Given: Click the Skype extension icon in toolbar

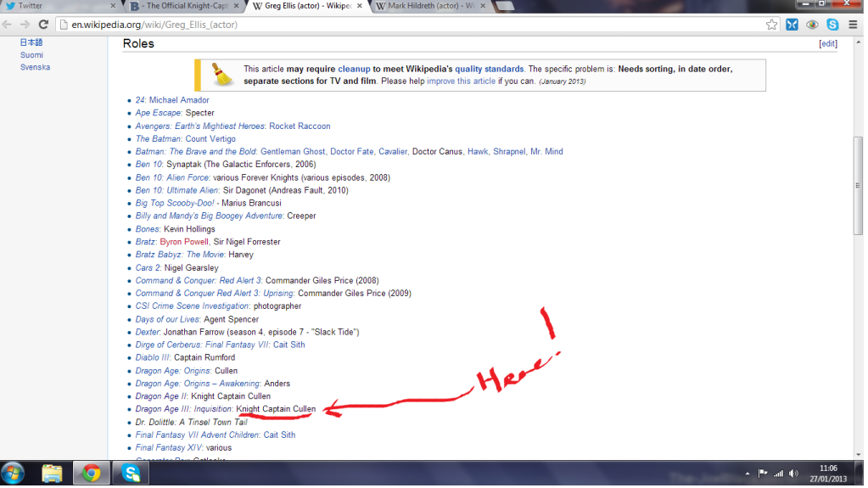Looking at the screenshot, I should click(832, 25).
